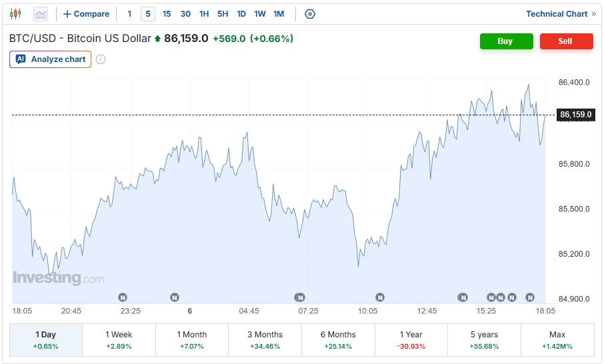Click the (+0.66%) percent change
Image resolution: width=604 pixels, height=364 pixels.
(x=271, y=39)
